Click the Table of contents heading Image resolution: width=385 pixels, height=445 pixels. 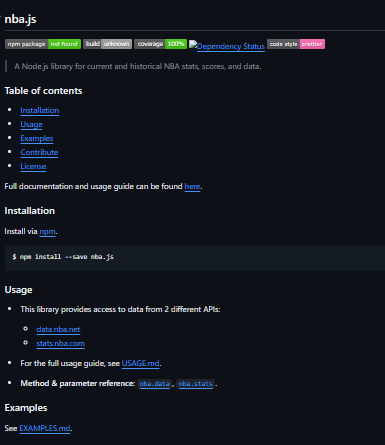coord(43,91)
